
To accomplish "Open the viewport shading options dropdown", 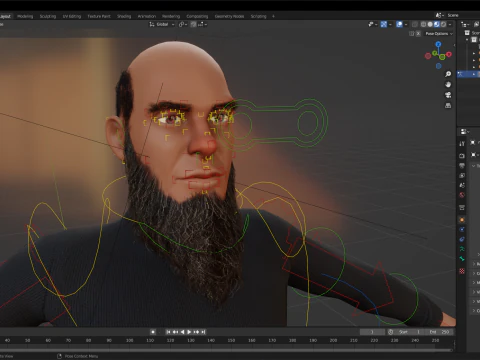I will pyautogui.click(x=450, y=24).
